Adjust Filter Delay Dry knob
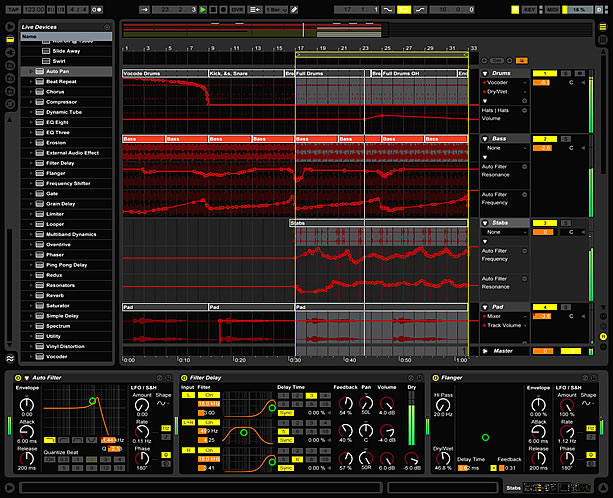Image resolution: width=613 pixels, height=498 pixels. coord(412,459)
